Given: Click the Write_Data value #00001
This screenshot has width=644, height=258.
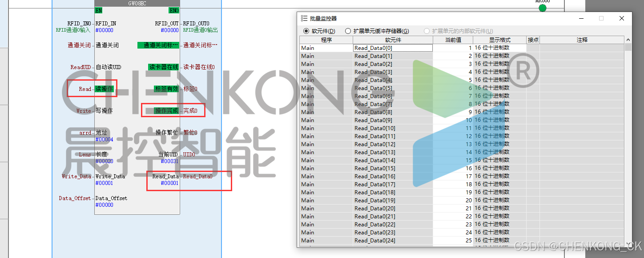Looking at the screenshot, I should (104, 183).
